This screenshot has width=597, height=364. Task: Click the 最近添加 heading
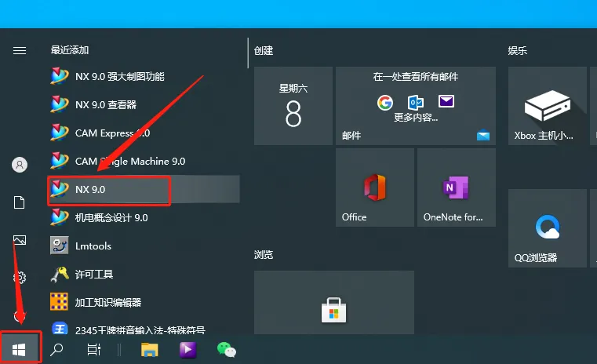click(70, 50)
